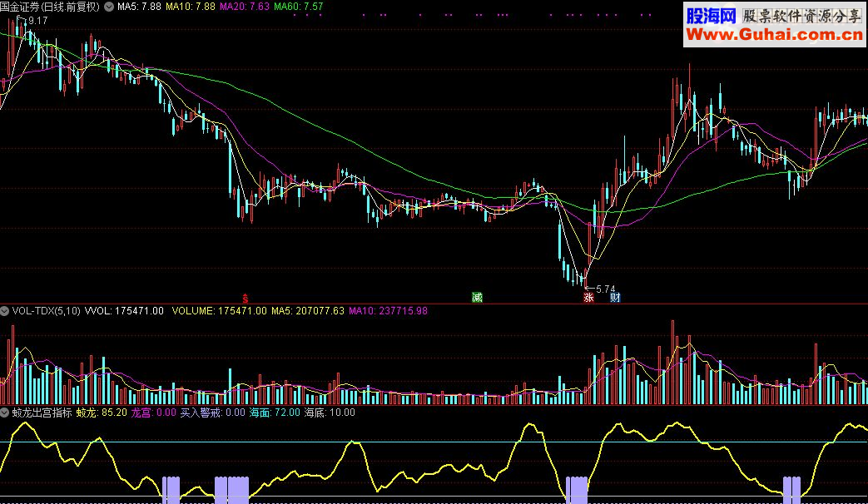Click the yellow MA10: 7.88 label
Viewport: 868px width, 504px height.
191,7
